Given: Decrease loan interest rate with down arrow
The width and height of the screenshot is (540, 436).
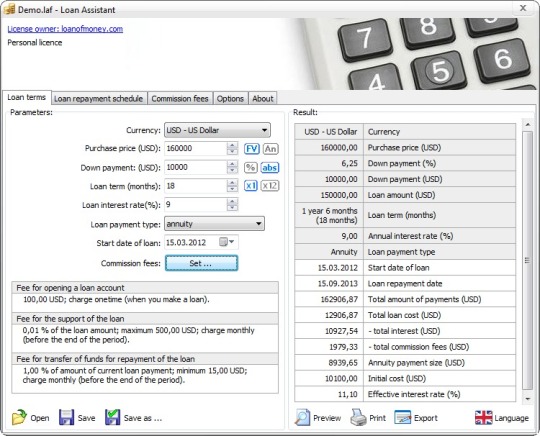Looking at the screenshot, I should [x=232, y=207].
